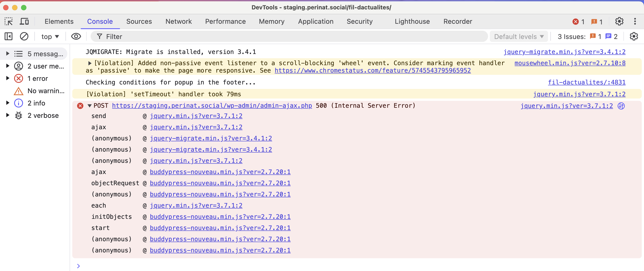Open jquery.min.js link on setTimeout violation row
Screen dimensions: 644x271
coord(579,94)
